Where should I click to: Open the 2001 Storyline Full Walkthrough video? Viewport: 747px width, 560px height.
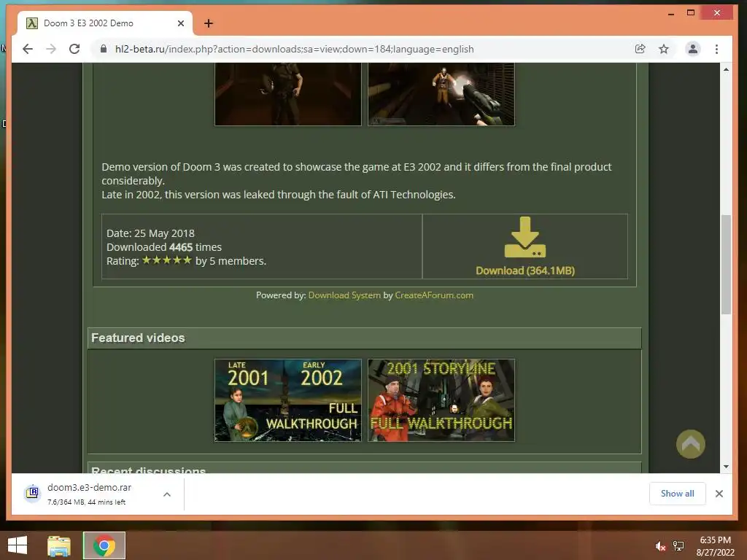[441, 400]
